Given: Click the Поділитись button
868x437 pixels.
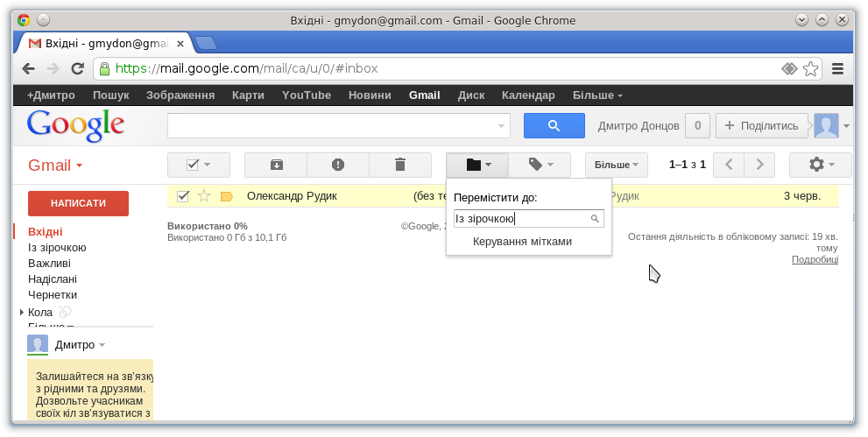Looking at the screenshot, I should [x=762, y=125].
